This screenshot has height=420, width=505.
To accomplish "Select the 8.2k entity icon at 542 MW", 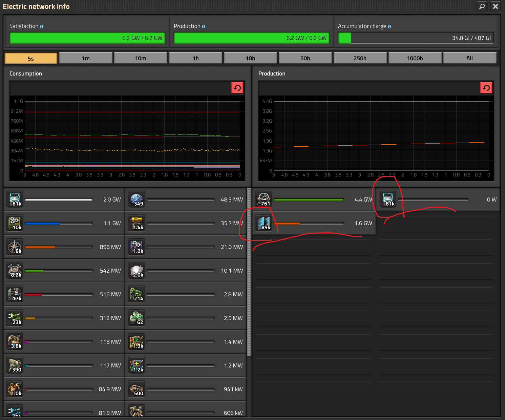I will pos(15,271).
